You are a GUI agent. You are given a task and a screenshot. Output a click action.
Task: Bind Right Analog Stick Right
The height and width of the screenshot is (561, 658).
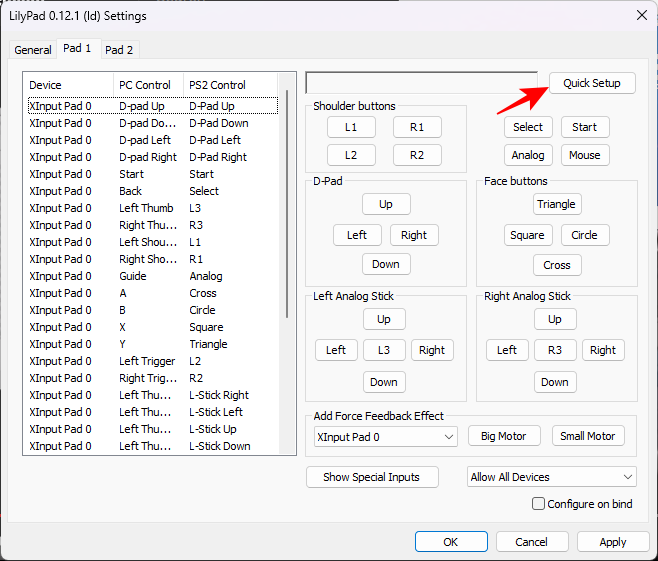pyautogui.click(x=603, y=350)
